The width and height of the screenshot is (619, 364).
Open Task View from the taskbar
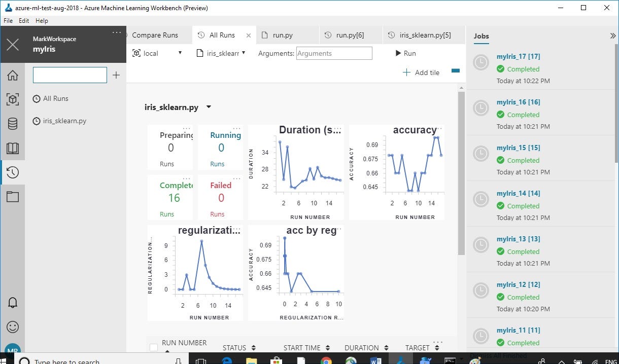[x=201, y=361]
